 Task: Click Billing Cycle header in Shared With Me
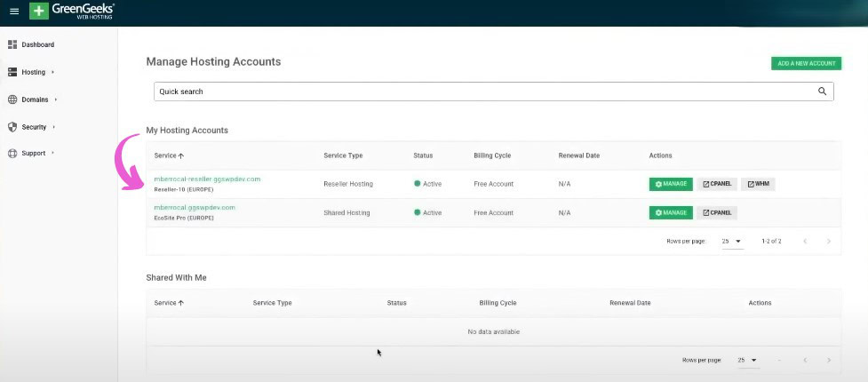(x=498, y=303)
